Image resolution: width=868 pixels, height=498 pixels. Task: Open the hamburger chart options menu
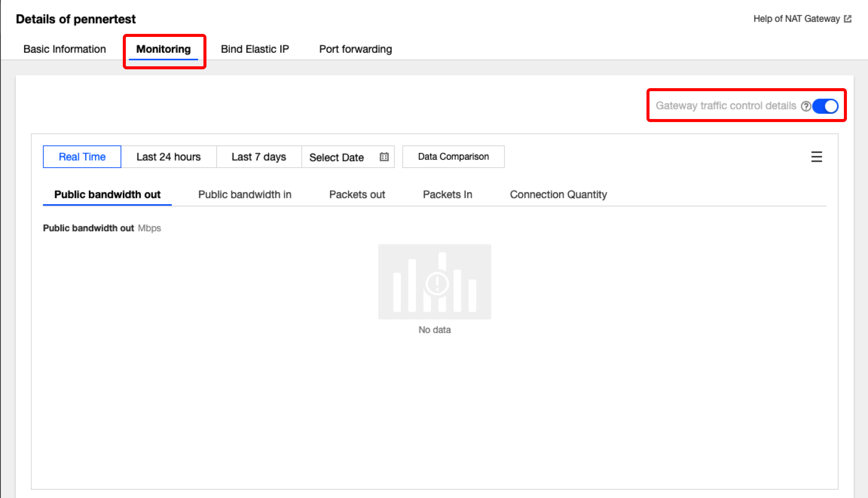[x=816, y=157]
